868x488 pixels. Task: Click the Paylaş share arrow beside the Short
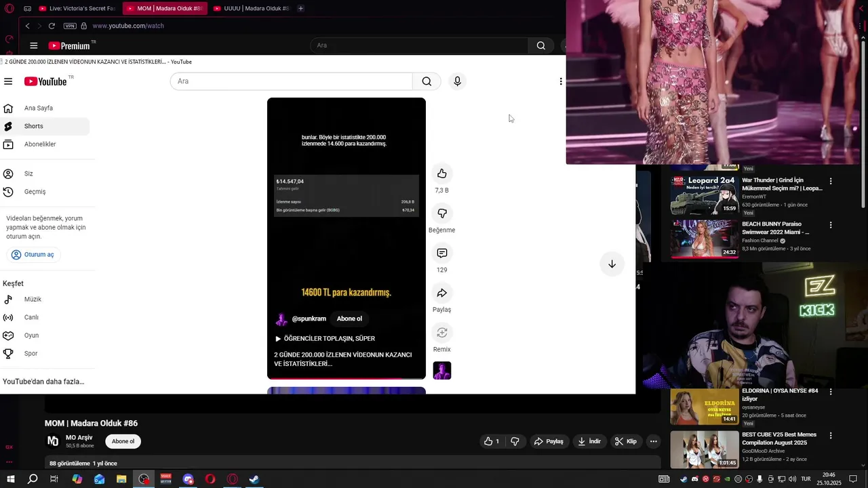tap(441, 293)
